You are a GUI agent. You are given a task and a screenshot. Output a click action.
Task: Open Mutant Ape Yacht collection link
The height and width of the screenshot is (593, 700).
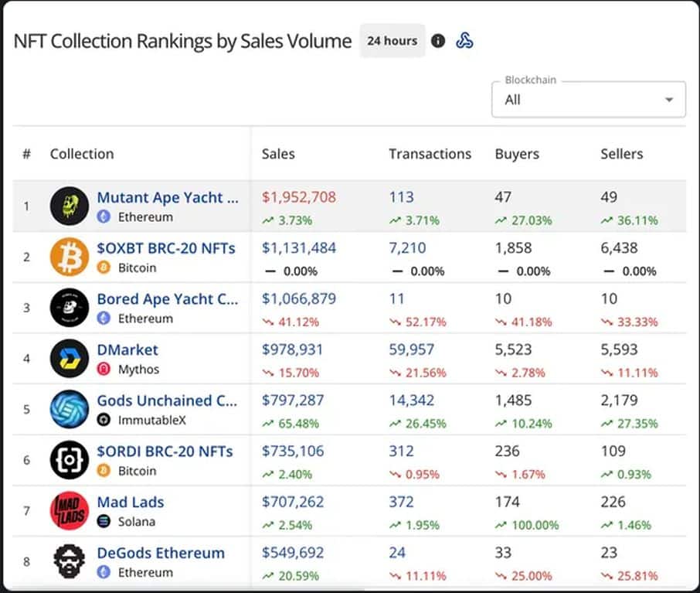[168, 197]
